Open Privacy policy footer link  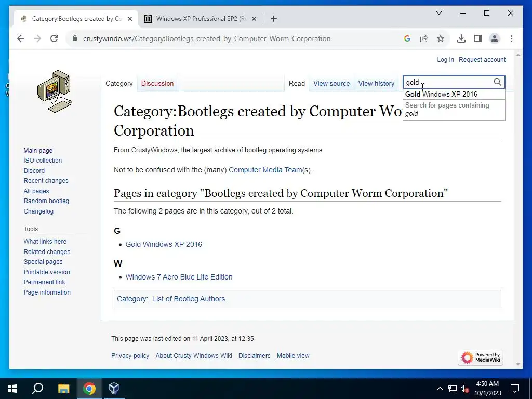tap(130, 356)
